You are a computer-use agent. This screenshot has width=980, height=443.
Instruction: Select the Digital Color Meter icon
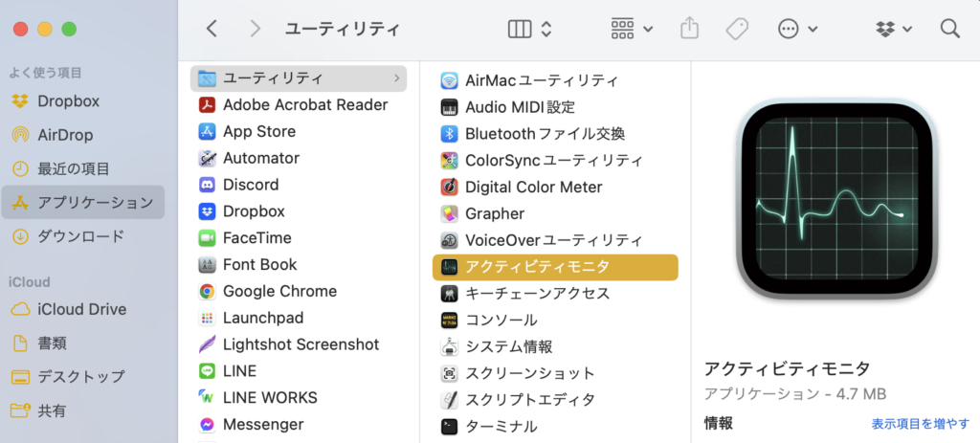point(449,188)
